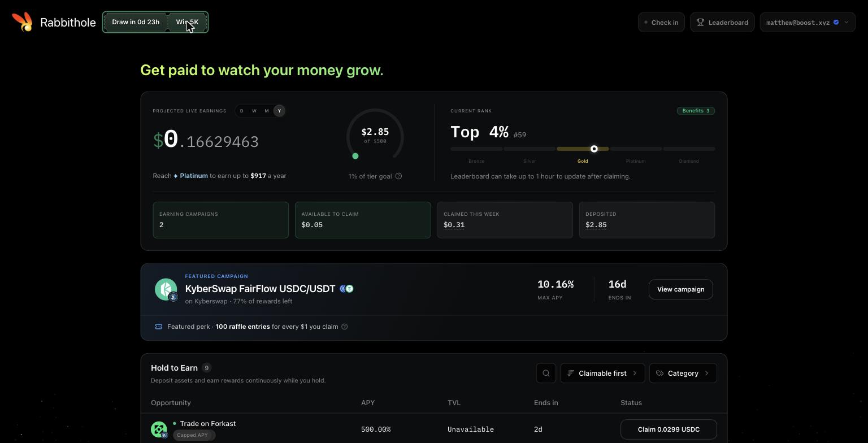Image resolution: width=868 pixels, height=443 pixels.
Task: Click the KyberSwap campaign logo
Action: point(166,289)
